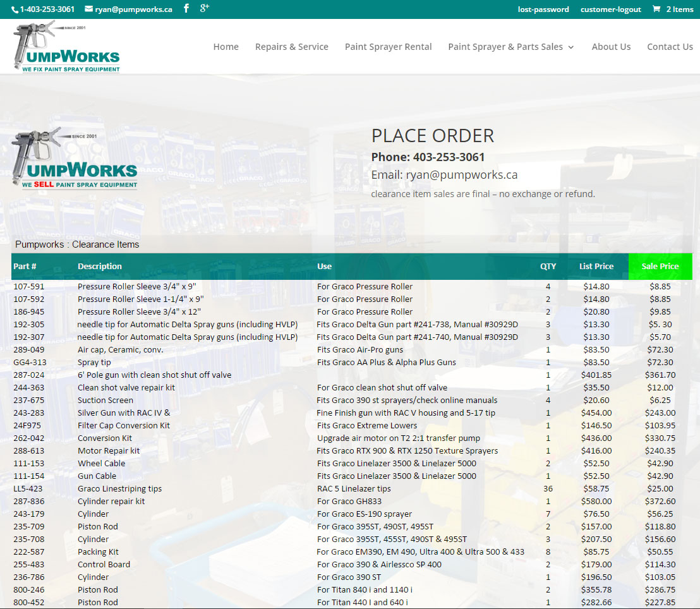Viewport: 700px width, 609px height.
Task: Open Repairs & Service page
Action: pyautogui.click(x=291, y=47)
